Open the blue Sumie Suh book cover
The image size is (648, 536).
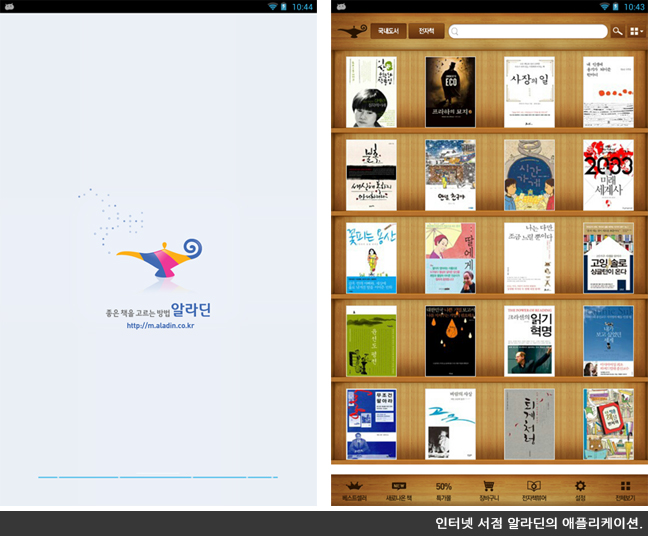(608, 341)
